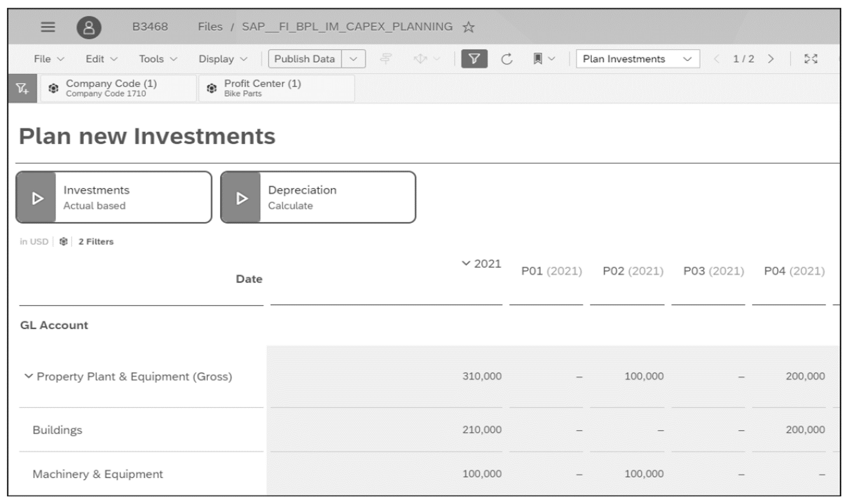Open the Publish Data dropdown arrow
Image resolution: width=849 pixels, height=504 pixels.
(354, 59)
